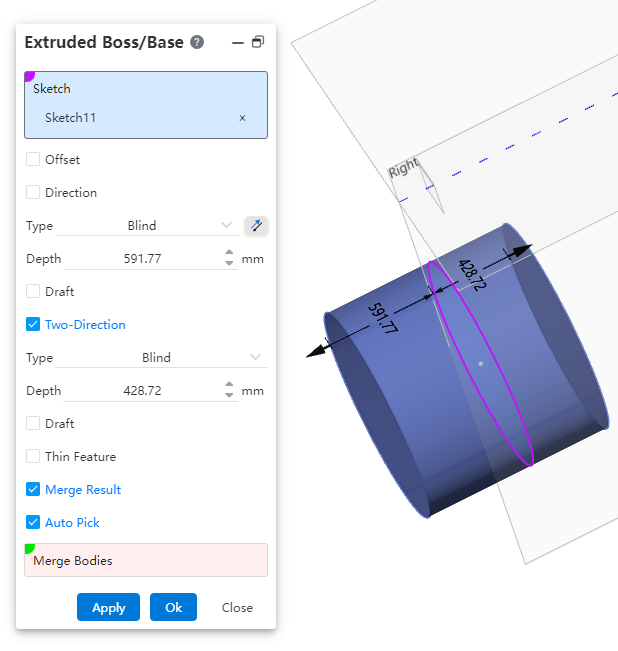
Task: Click the Merge Bodies selection box
Action: click(146, 560)
